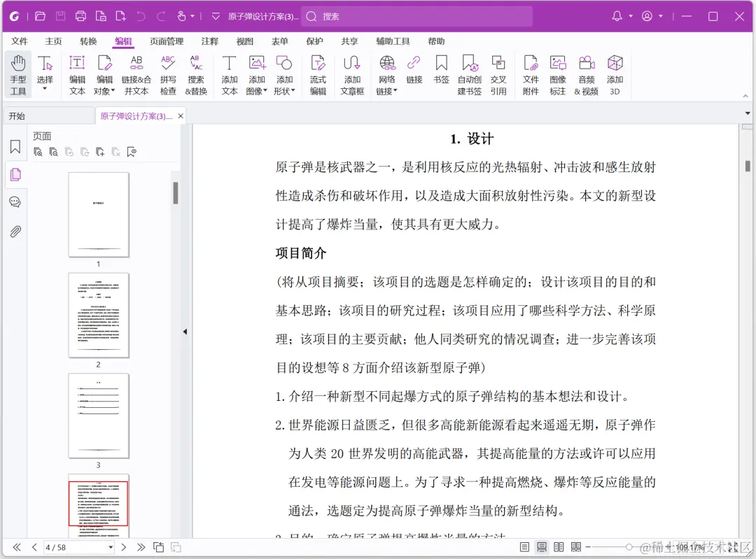Click Web Links (网络链接) tool
This screenshot has height=559, width=756.
386,75
